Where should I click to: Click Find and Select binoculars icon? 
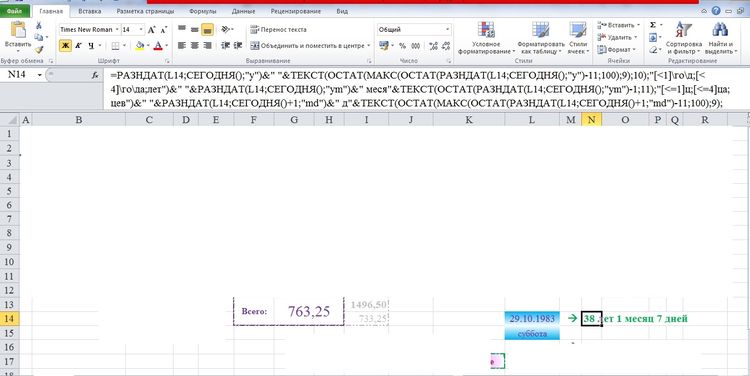coord(720,30)
